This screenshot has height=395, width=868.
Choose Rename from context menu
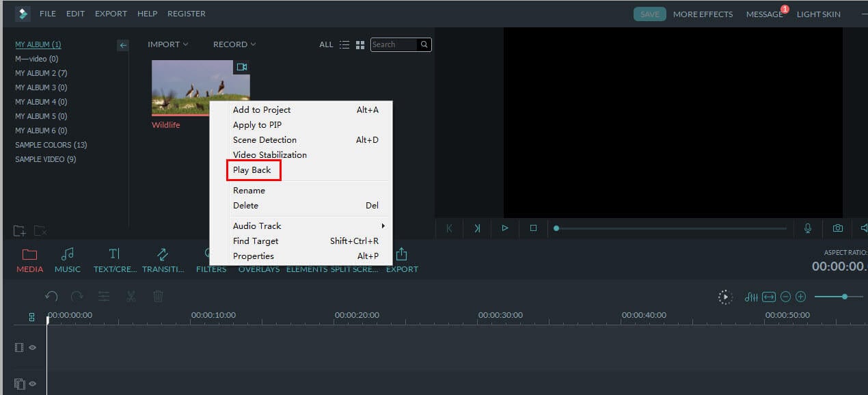pyautogui.click(x=301, y=191)
